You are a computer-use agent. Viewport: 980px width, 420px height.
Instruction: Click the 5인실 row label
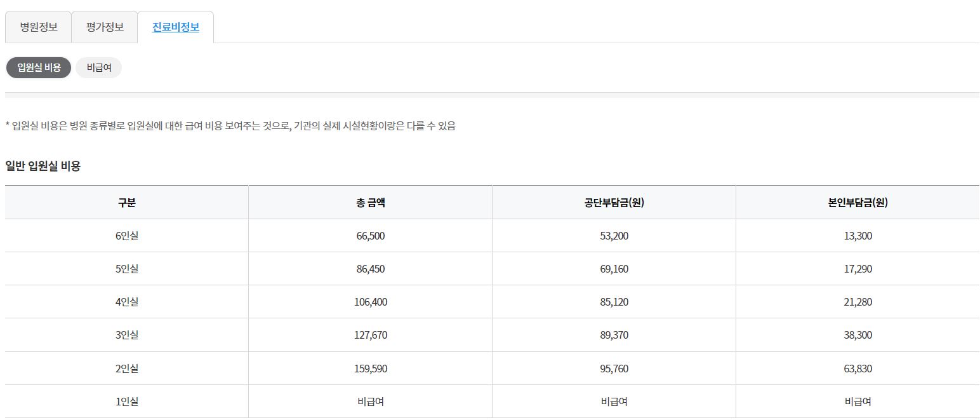126,269
